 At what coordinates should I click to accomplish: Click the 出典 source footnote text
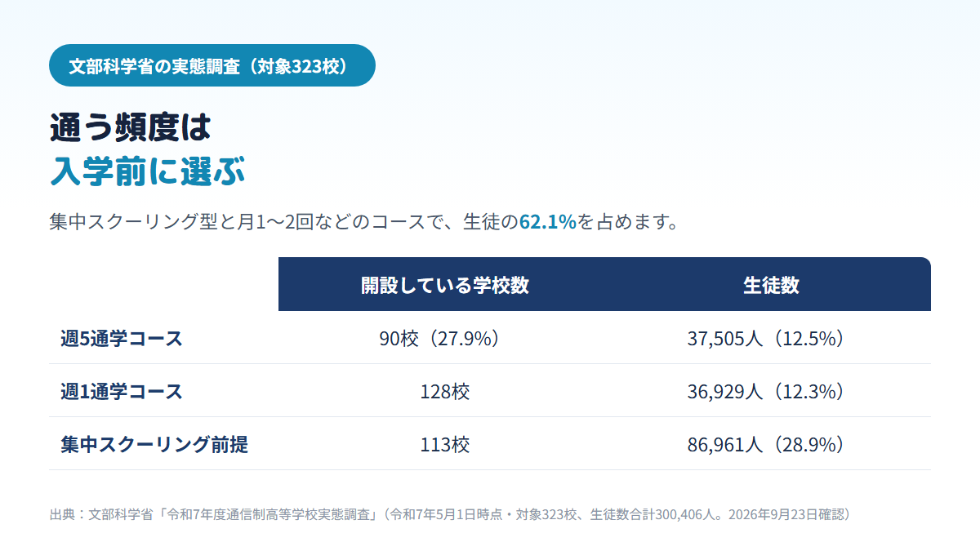click(452, 515)
